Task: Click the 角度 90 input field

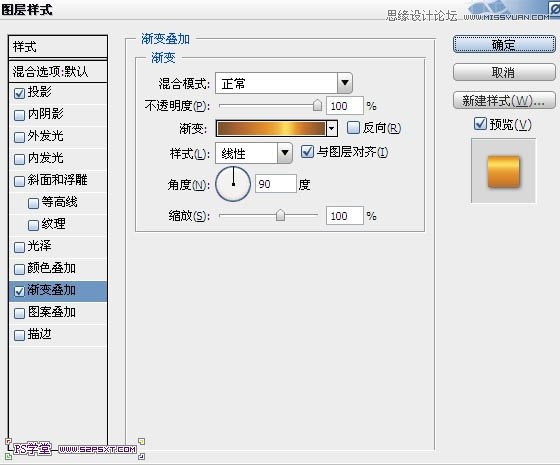Action: point(276,184)
